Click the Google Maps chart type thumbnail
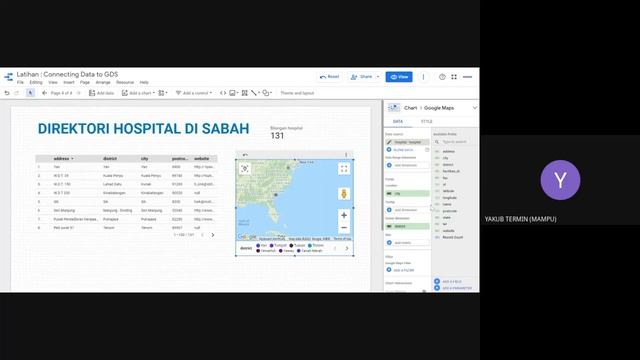640x360 pixels. click(394, 108)
